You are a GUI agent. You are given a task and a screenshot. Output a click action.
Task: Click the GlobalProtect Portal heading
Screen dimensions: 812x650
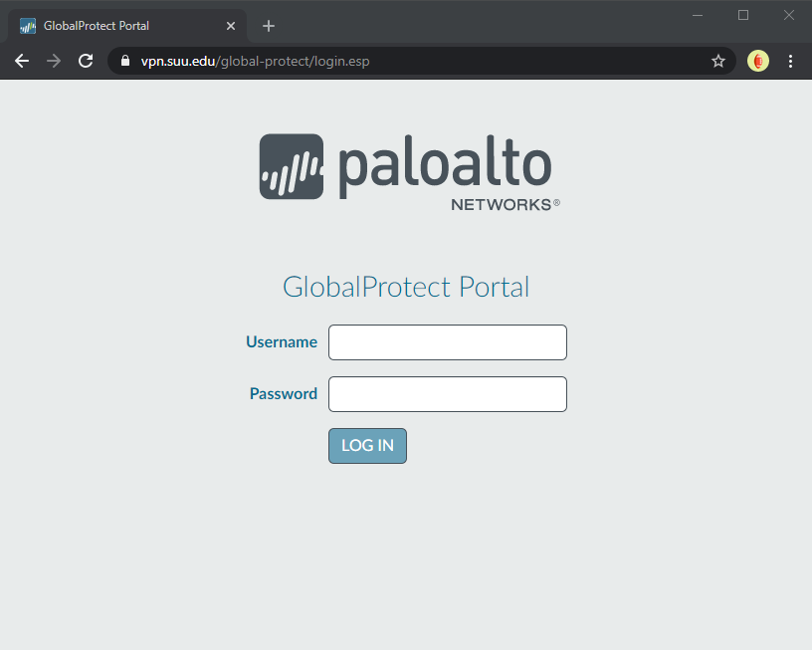pos(405,287)
